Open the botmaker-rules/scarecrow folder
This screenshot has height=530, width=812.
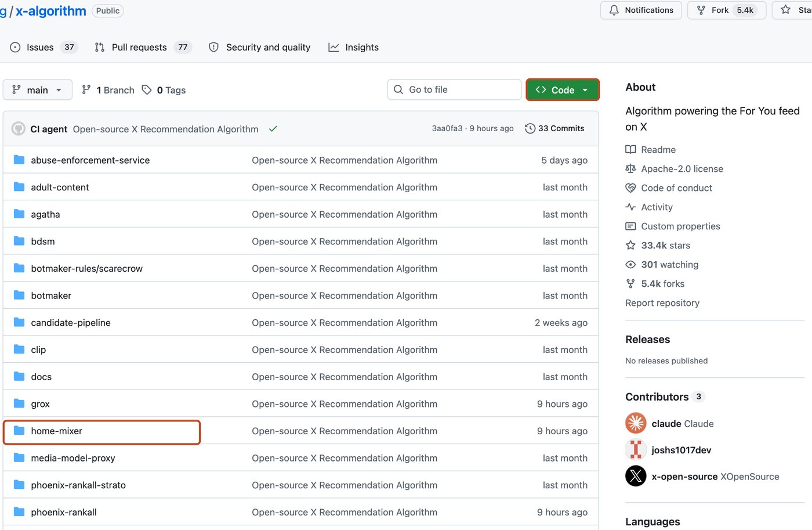86,269
